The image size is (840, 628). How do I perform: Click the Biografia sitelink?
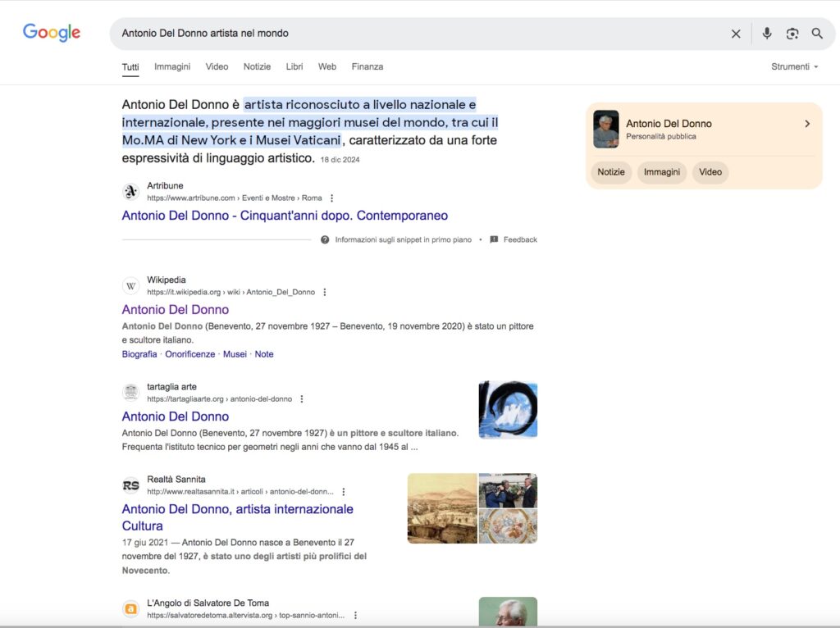pos(139,354)
